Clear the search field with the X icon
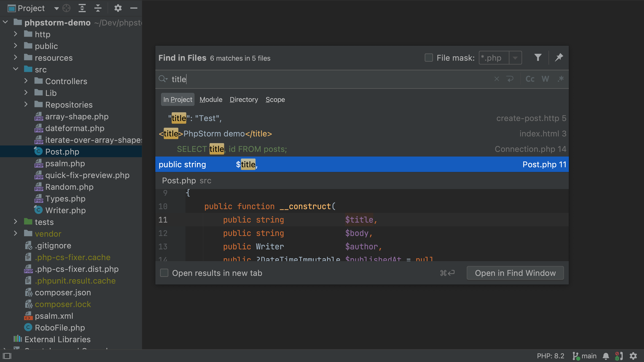Viewport: 644px width, 362px height. (x=497, y=79)
